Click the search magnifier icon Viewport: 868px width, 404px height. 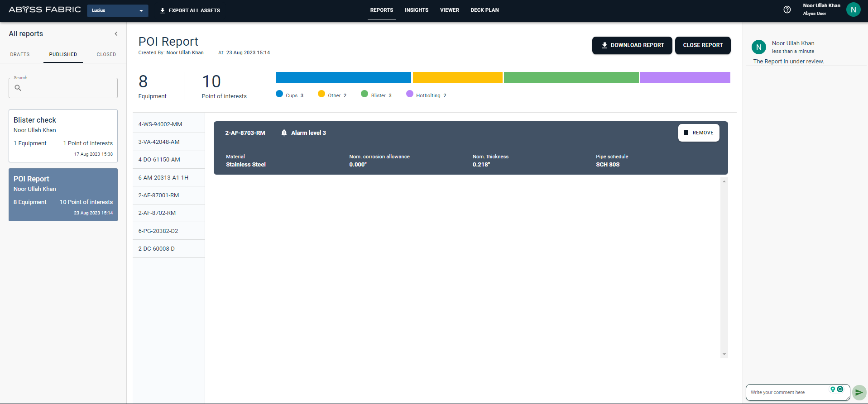pos(18,88)
